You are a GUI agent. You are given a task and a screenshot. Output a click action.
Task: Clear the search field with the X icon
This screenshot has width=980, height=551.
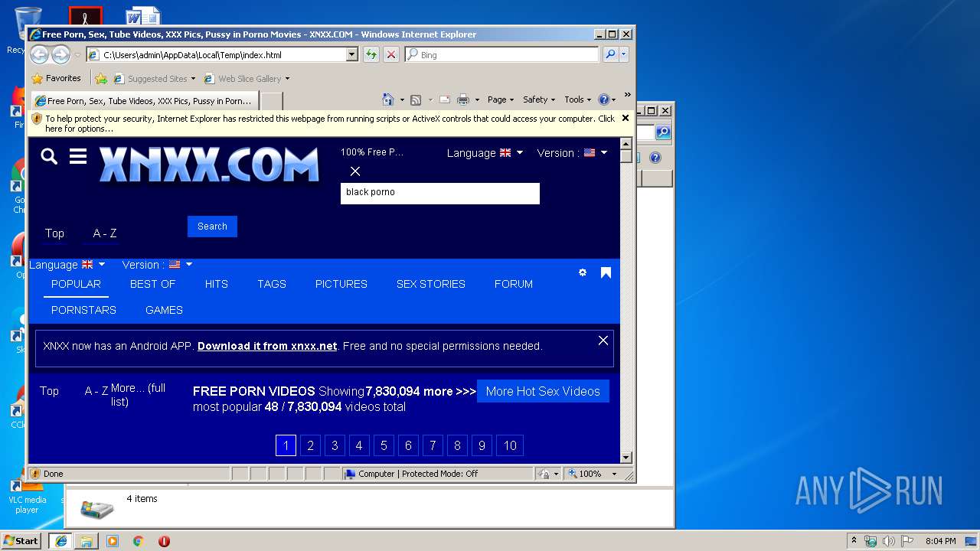354,171
